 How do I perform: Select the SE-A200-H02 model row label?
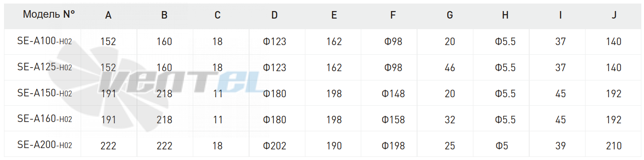[44, 145]
